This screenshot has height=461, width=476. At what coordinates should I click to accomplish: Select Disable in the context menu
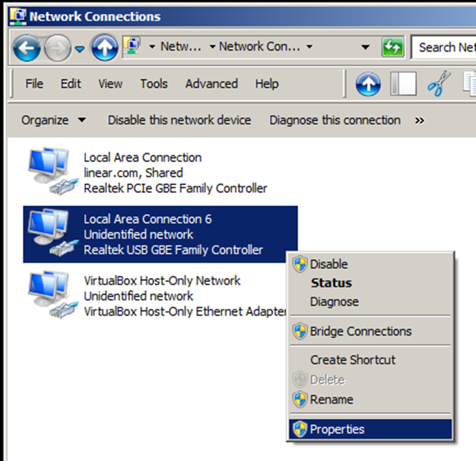click(328, 264)
